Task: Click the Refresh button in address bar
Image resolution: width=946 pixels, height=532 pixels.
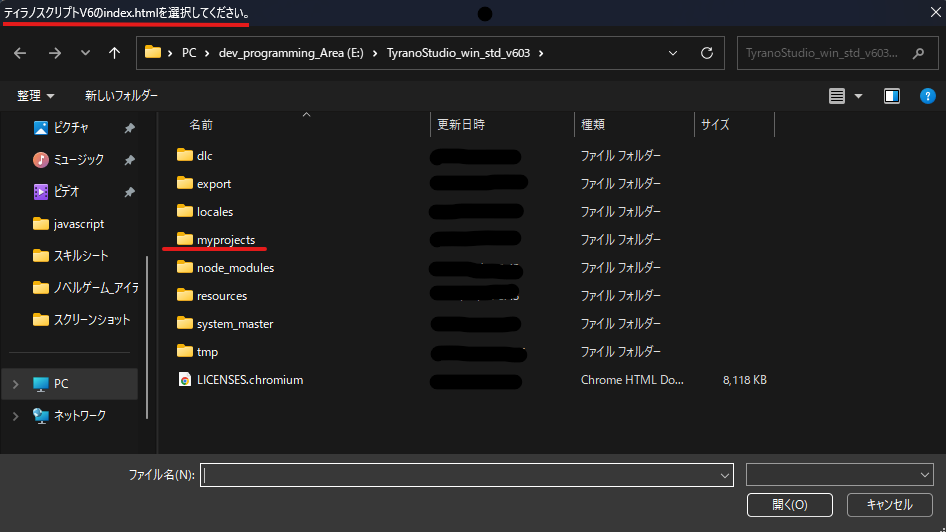Action: 706,53
